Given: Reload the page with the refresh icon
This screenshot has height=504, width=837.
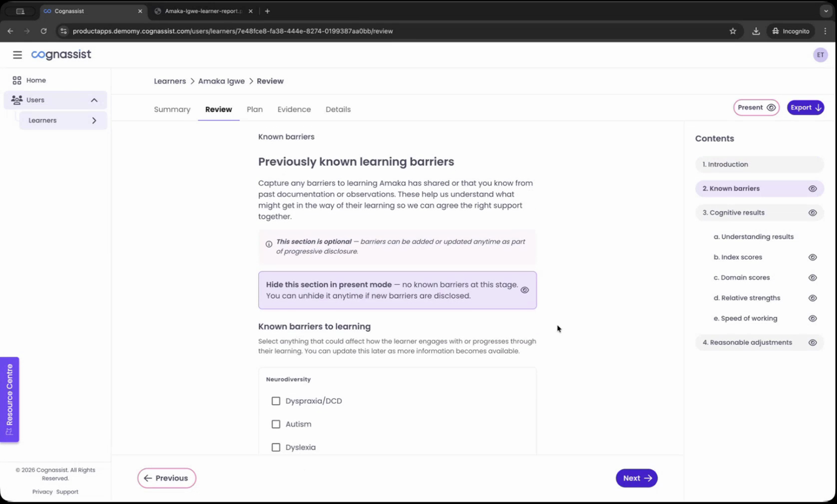Looking at the screenshot, I should 42,31.
